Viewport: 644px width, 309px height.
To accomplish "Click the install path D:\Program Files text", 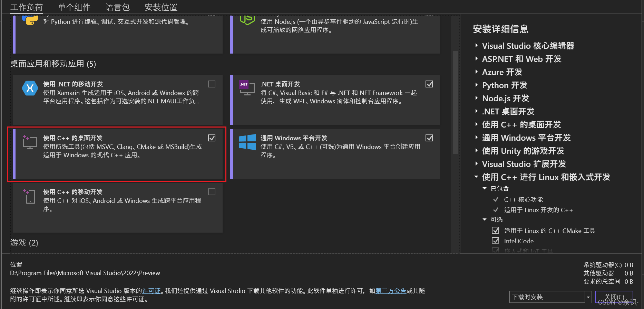I will click(x=85, y=273).
